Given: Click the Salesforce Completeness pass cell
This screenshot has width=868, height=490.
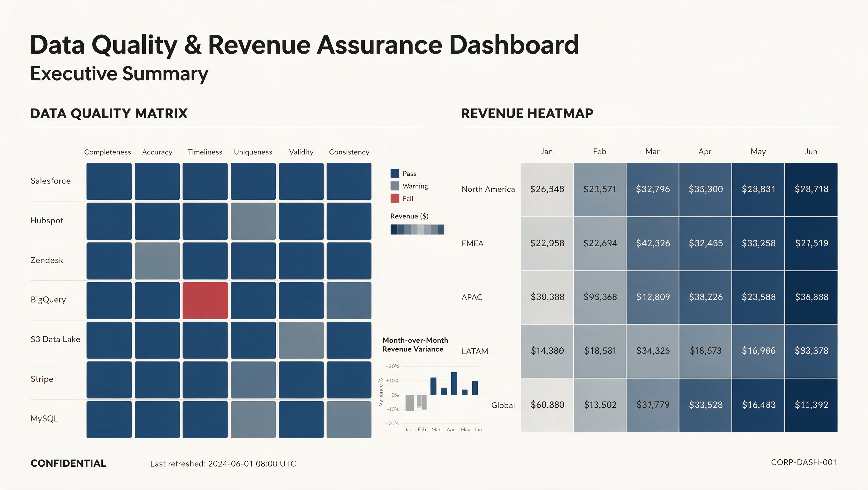Looking at the screenshot, I should click(x=109, y=181).
